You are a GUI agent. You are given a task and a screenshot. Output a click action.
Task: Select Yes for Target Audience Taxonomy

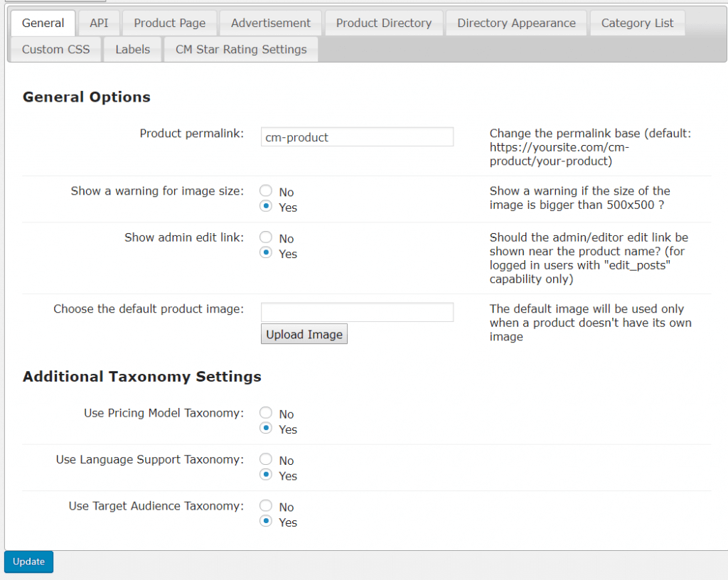point(266,522)
